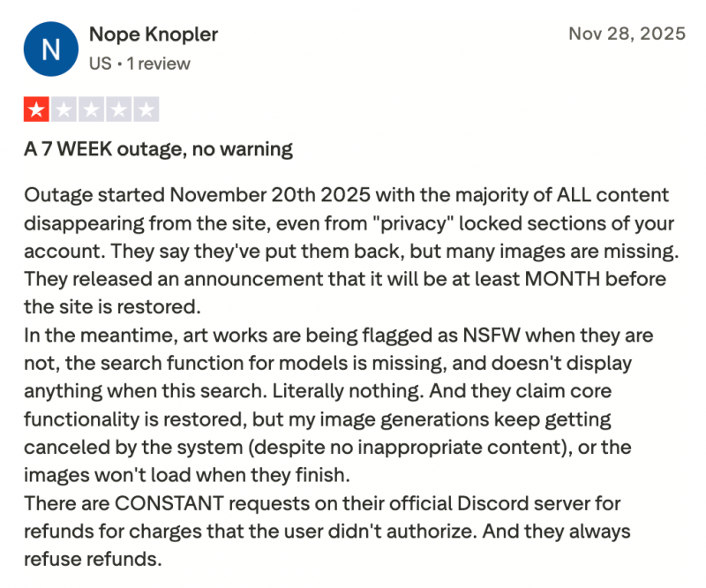Click the first red filled star
This screenshot has height=588, width=706.
coord(36,110)
